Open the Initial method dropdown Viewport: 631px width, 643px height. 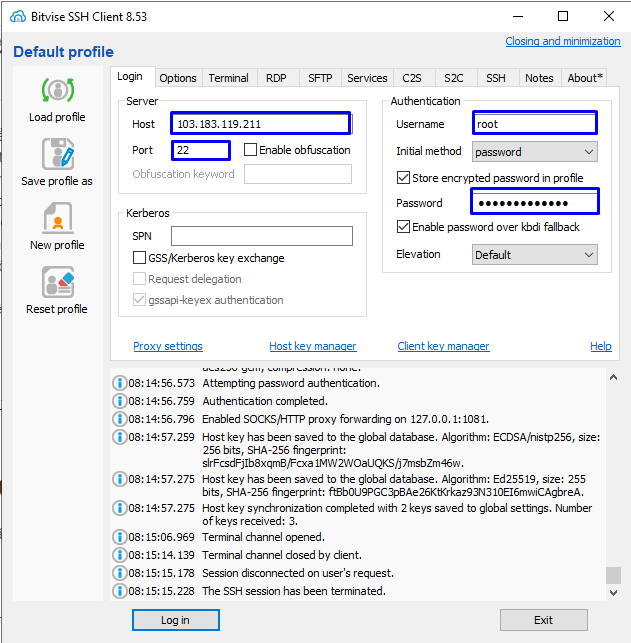tap(535, 152)
